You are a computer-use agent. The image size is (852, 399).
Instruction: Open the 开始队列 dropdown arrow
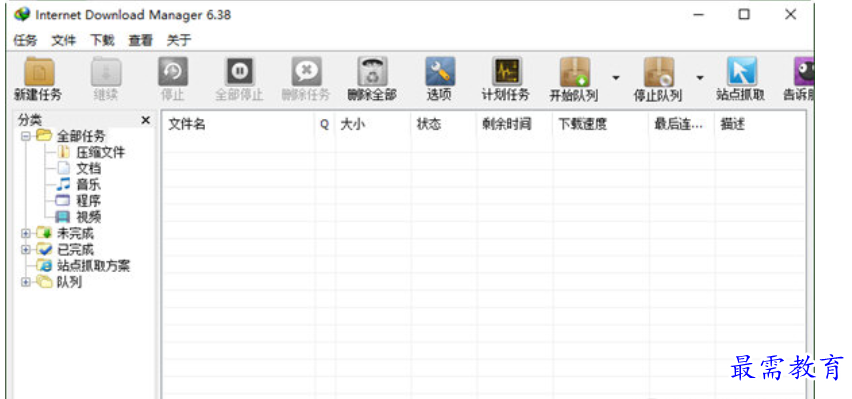pyautogui.click(x=616, y=78)
